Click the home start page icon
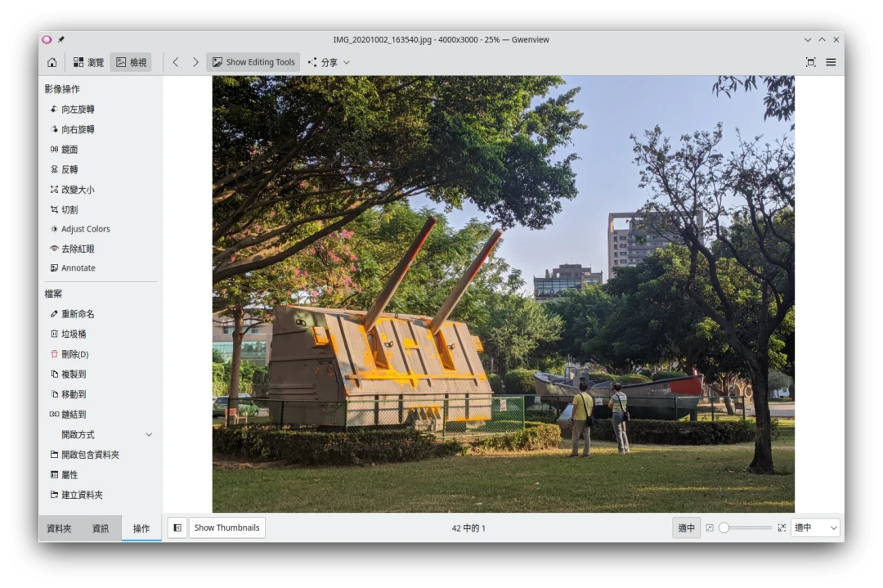 click(52, 62)
